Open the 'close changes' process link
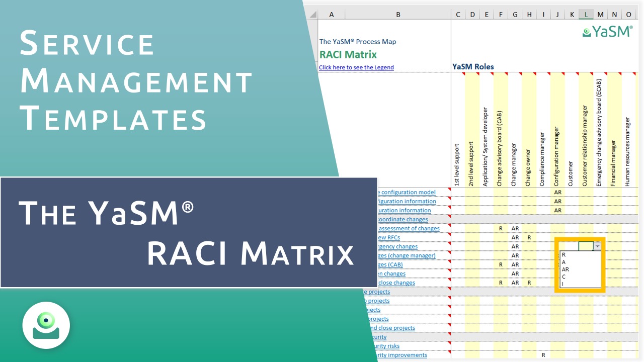This screenshot has width=644, height=362. (x=396, y=283)
